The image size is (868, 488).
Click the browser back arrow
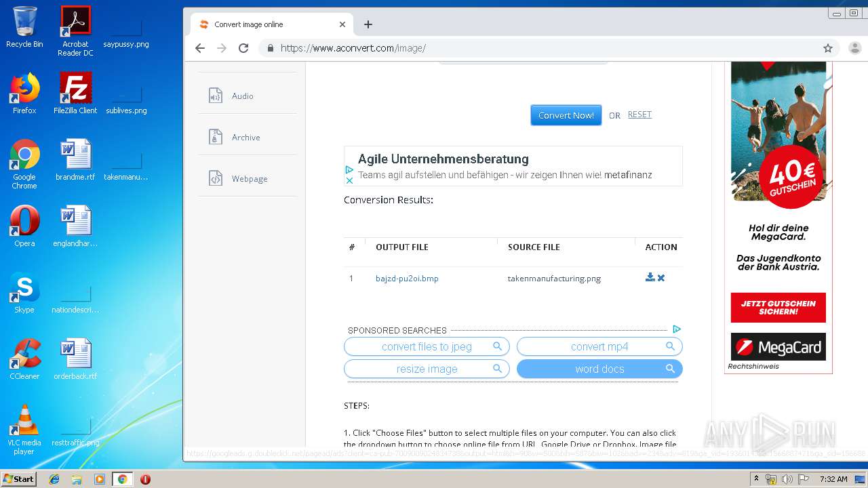point(199,48)
